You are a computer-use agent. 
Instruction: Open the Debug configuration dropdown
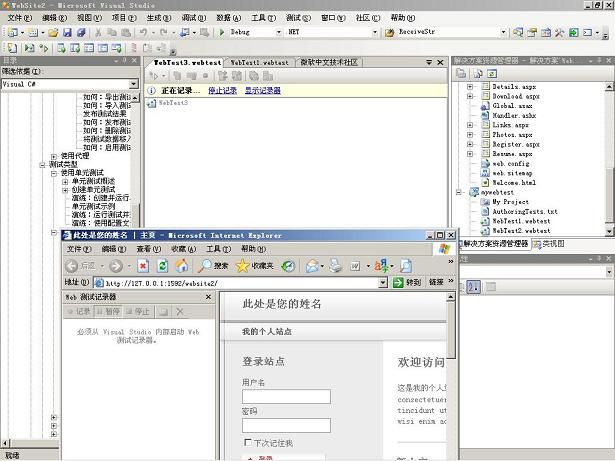[x=279, y=32]
